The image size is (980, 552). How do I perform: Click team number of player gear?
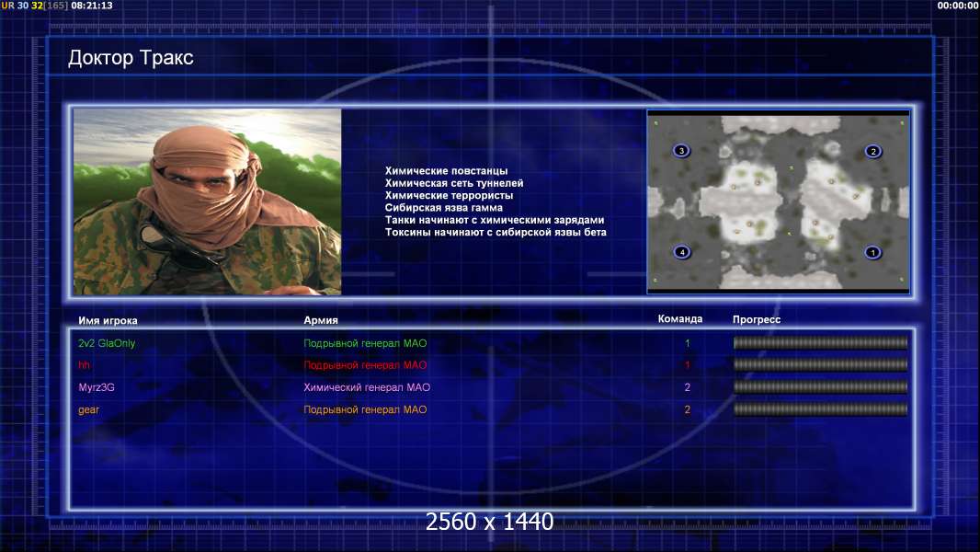[x=687, y=409]
